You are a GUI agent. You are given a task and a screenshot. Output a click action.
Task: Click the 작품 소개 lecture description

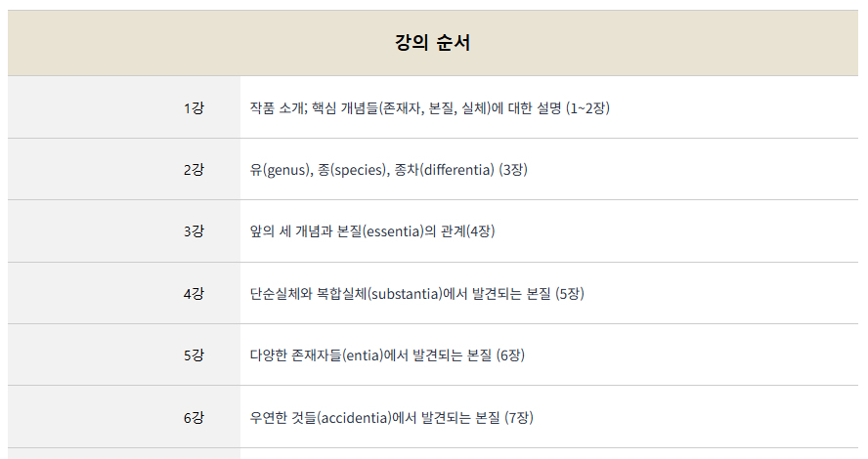[430, 107]
